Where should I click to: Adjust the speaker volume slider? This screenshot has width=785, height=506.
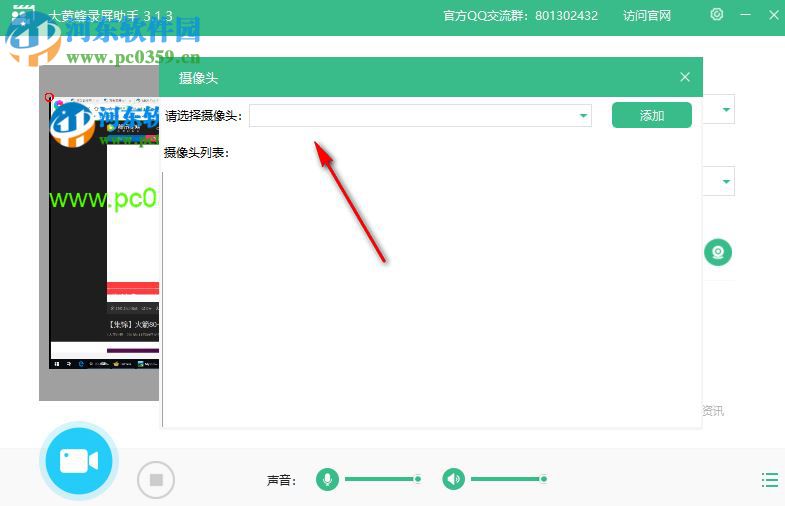pyautogui.click(x=509, y=479)
